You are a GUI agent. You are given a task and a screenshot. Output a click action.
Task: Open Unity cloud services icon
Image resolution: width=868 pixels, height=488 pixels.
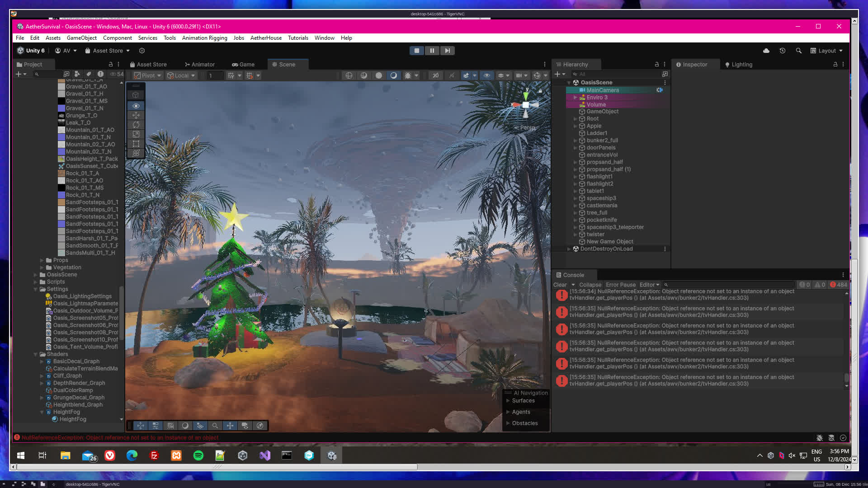pyautogui.click(x=766, y=51)
